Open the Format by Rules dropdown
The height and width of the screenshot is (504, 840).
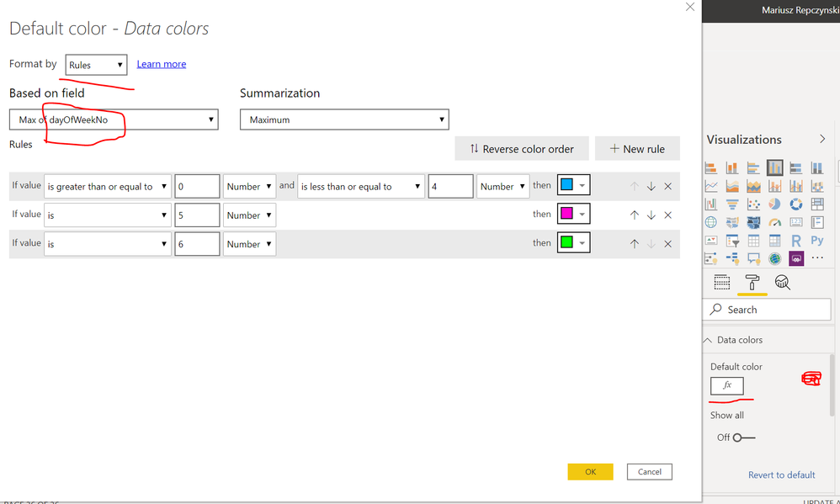tap(96, 65)
